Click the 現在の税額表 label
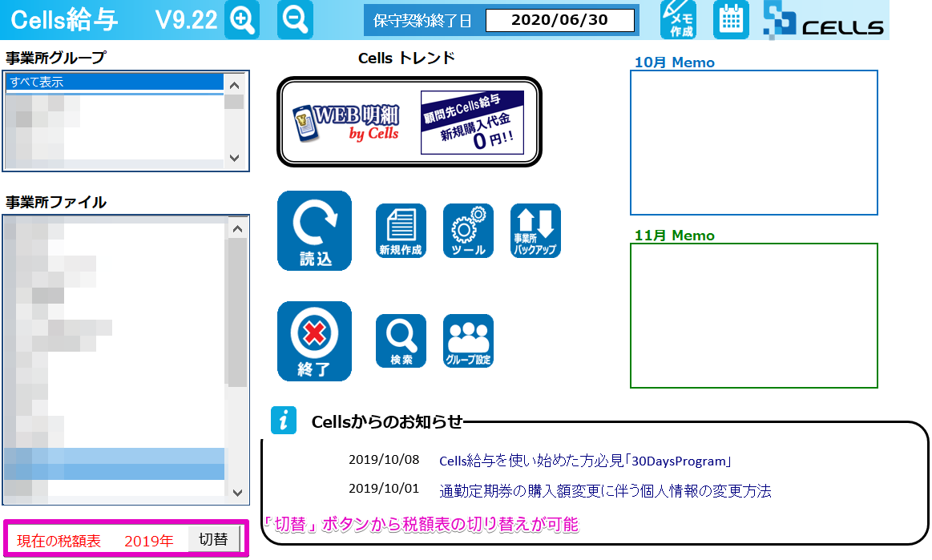Screen dimensions: 932x560 click(x=59, y=541)
